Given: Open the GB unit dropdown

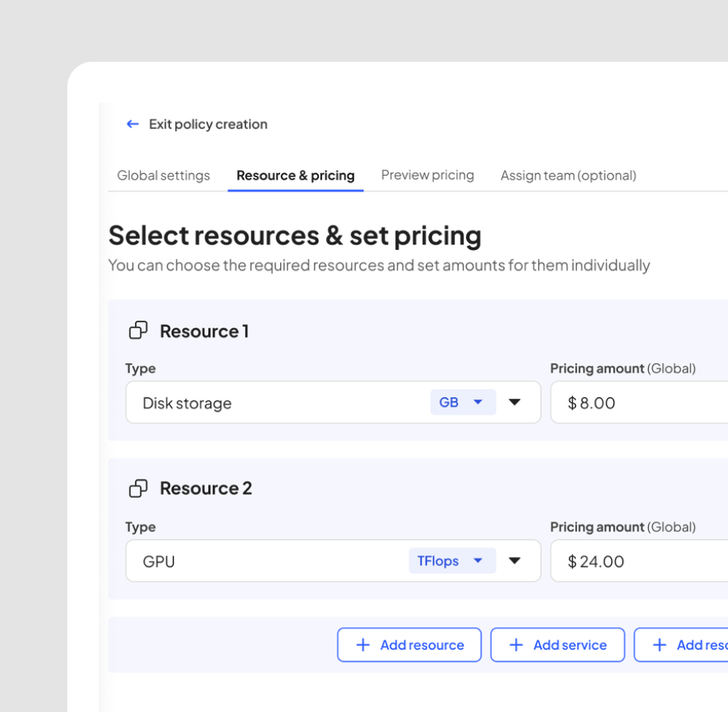Looking at the screenshot, I should (462, 402).
